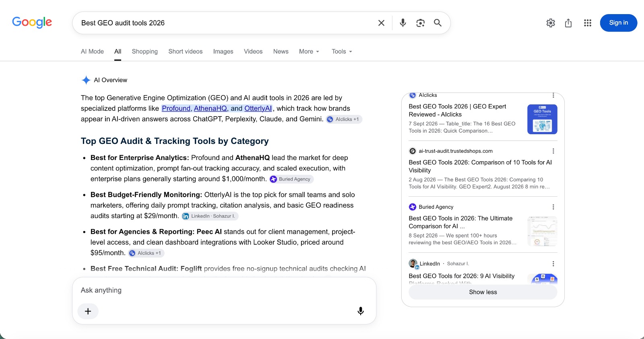Click the Buried Agency result thumbnail
The image size is (644, 339).
pos(542,231)
